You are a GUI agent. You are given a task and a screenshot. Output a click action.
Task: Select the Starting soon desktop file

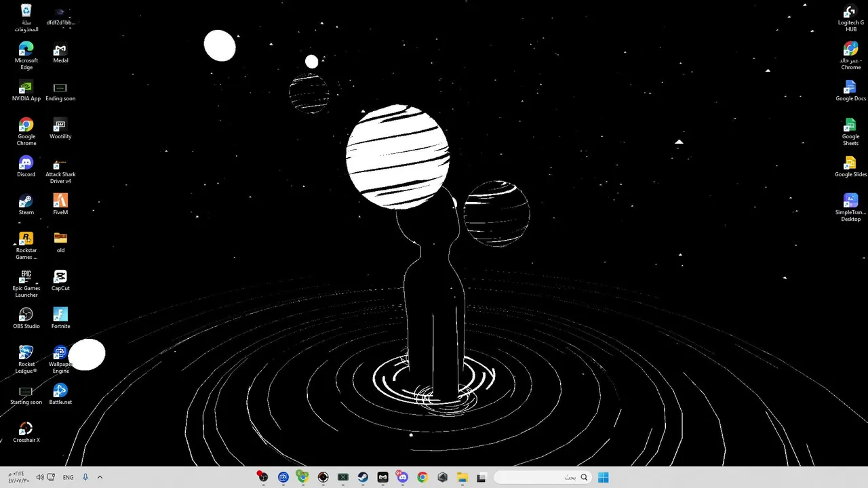tap(26, 396)
